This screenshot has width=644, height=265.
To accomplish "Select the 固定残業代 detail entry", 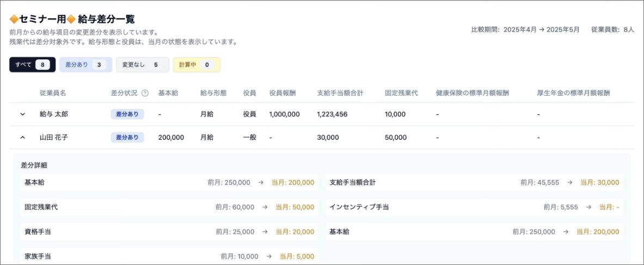I will pyautogui.click(x=169, y=207).
